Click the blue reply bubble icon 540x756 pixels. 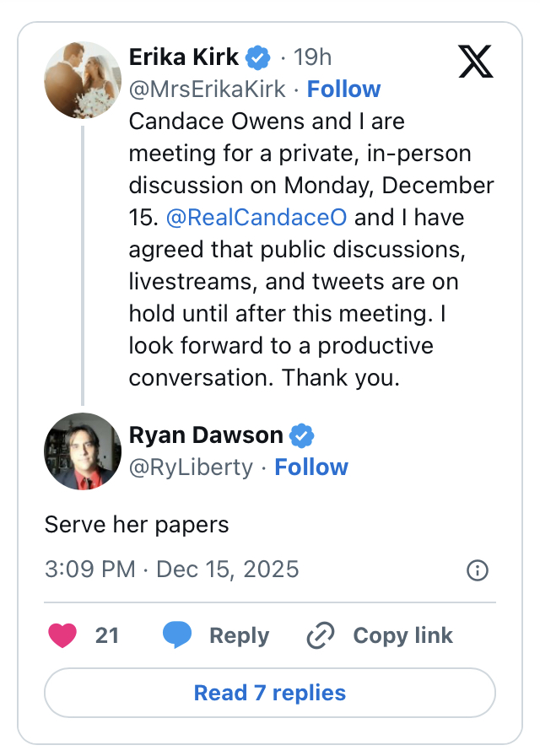pos(177,635)
